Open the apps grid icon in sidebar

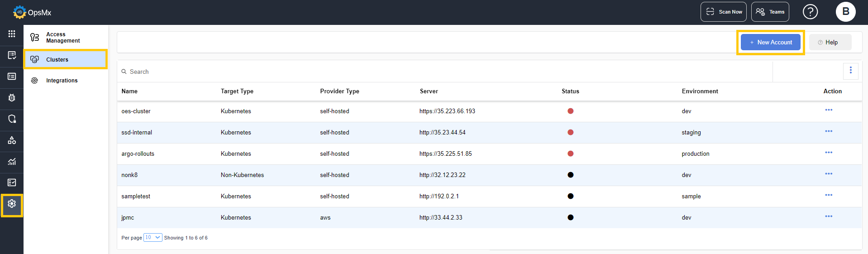pyautogui.click(x=12, y=34)
